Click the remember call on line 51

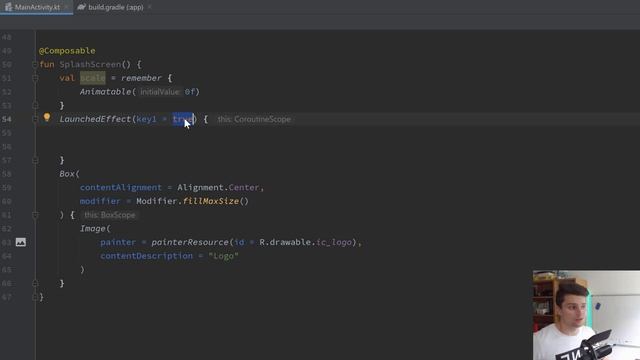coord(141,78)
